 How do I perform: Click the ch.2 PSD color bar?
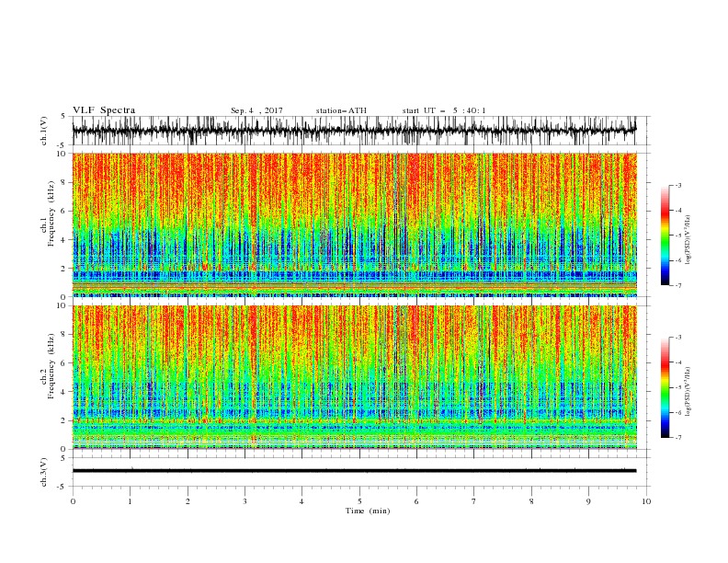click(665, 387)
